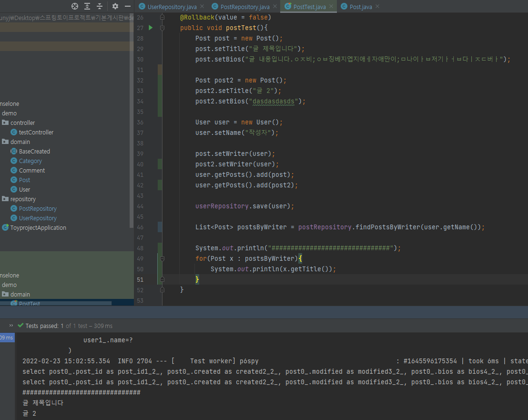This screenshot has width=528, height=420.
Task: Click console output line '글 2'
Action: pos(29,413)
